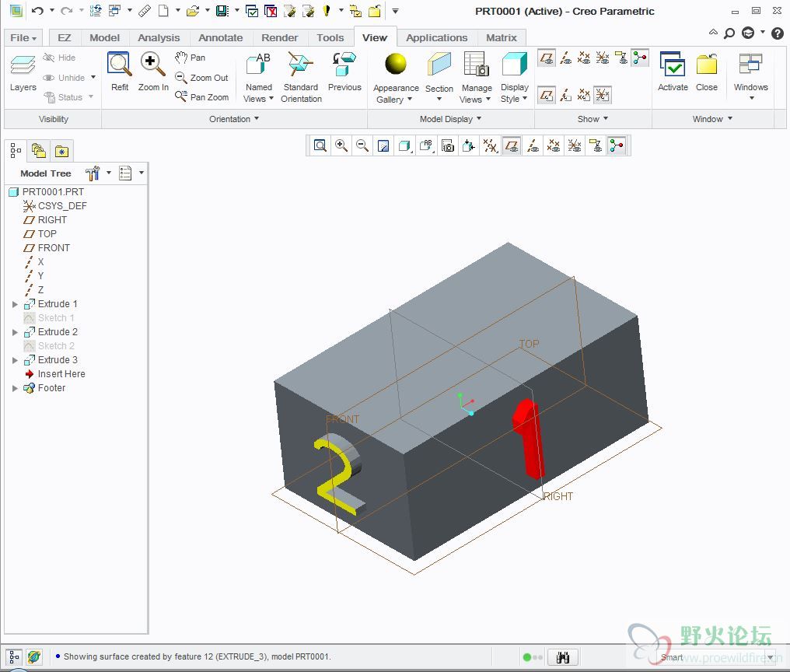Open the Manage Views dropdown
790x672 pixels.
click(476, 93)
